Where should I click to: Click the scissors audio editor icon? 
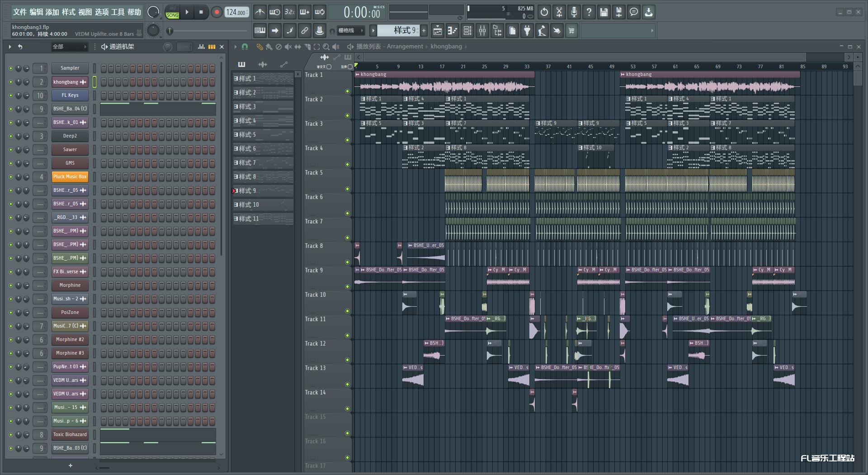click(559, 12)
